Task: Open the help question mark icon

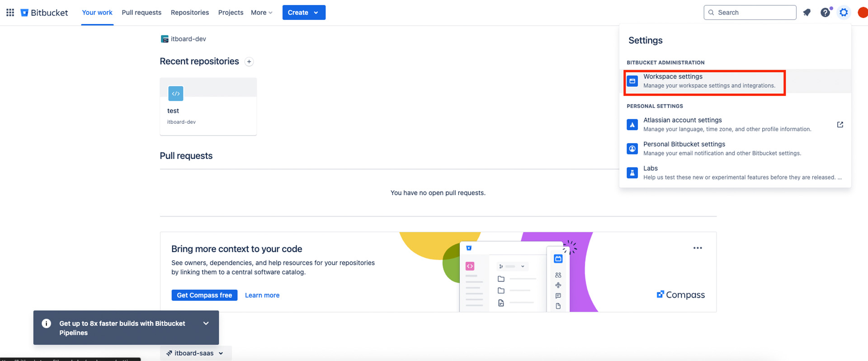Action: pos(826,13)
